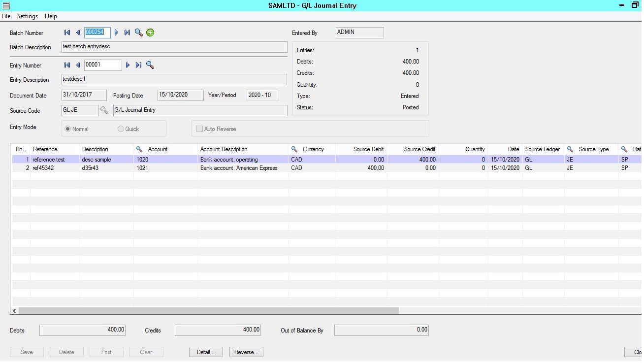Click account cell 1021
The image size is (644, 364).
tap(165, 168)
